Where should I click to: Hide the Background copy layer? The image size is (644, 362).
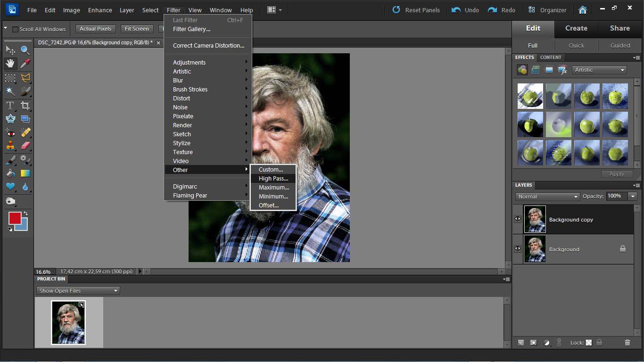tap(518, 219)
